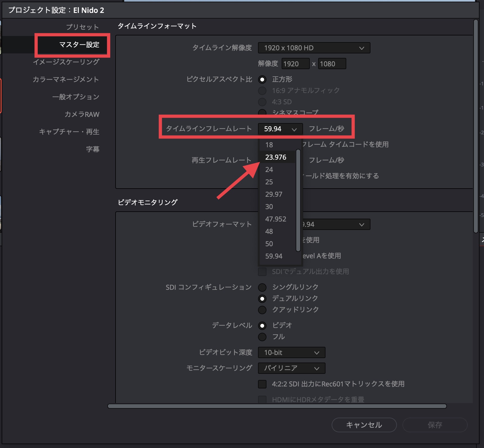The width and height of the screenshot is (484, 448).
Task: Set データレベル to フル
Action: tap(262, 337)
